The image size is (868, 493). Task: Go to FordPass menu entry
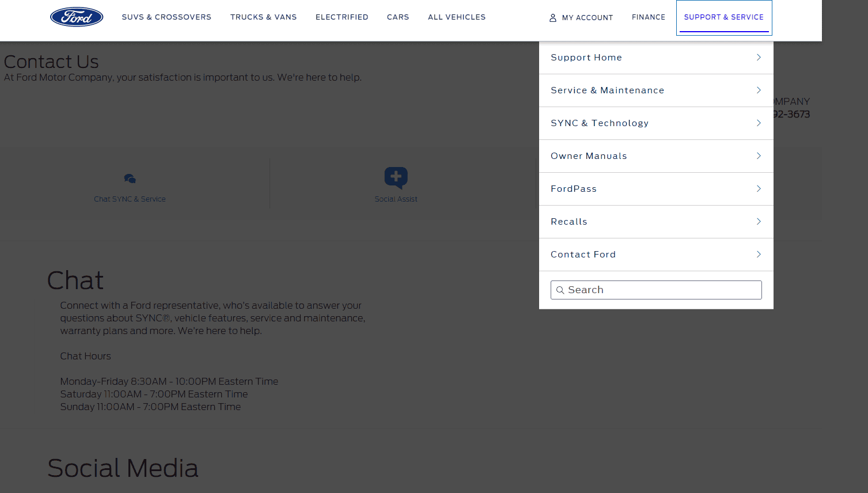656,189
